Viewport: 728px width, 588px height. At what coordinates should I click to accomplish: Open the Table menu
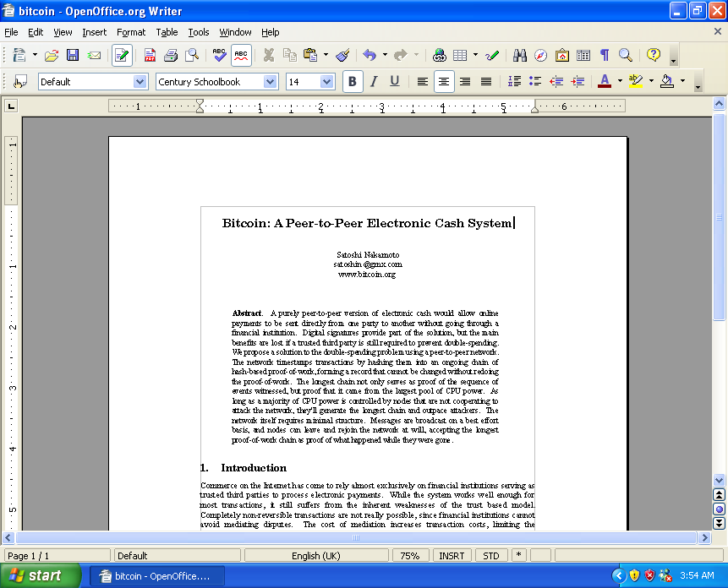[x=167, y=32]
